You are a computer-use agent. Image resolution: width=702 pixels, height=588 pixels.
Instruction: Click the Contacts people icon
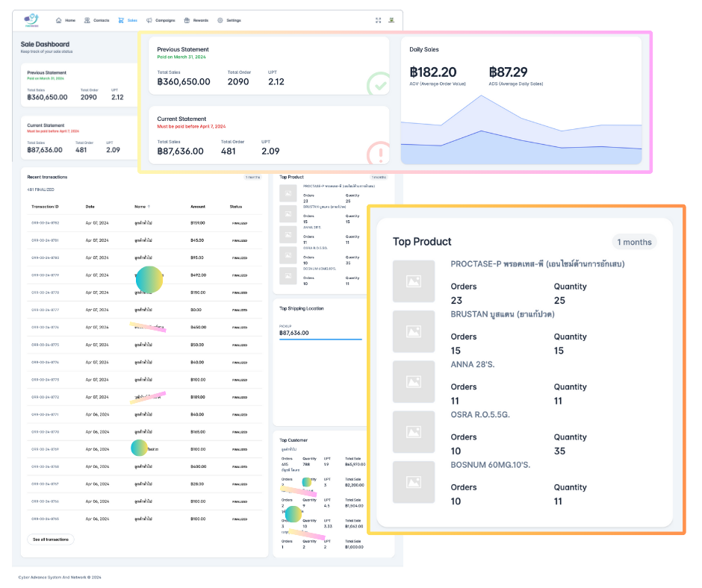click(87, 20)
